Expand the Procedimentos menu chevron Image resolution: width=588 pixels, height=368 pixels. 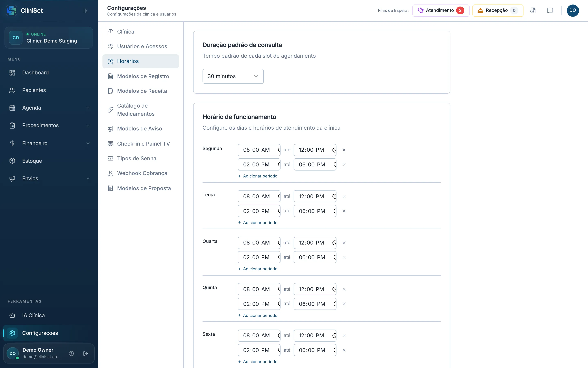[88, 126]
